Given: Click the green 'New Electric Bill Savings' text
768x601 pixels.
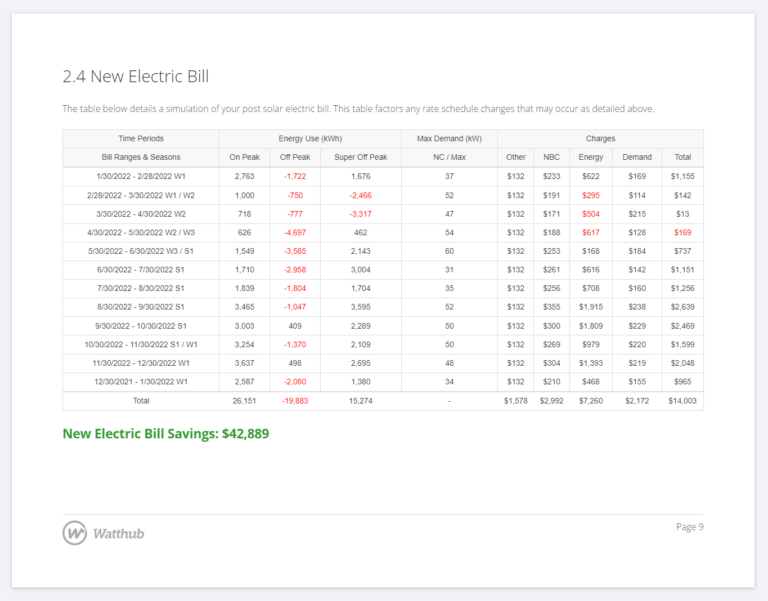Looking at the screenshot, I should [165, 434].
